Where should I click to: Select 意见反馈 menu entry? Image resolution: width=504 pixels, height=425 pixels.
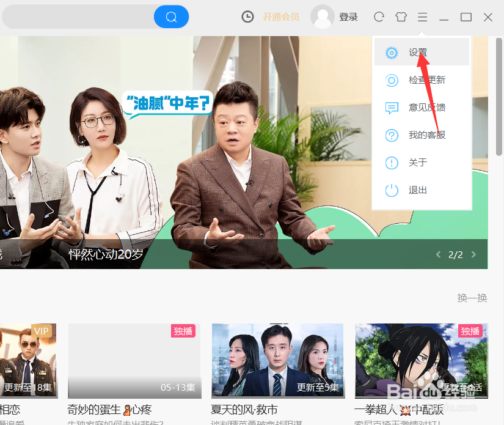[422, 108]
